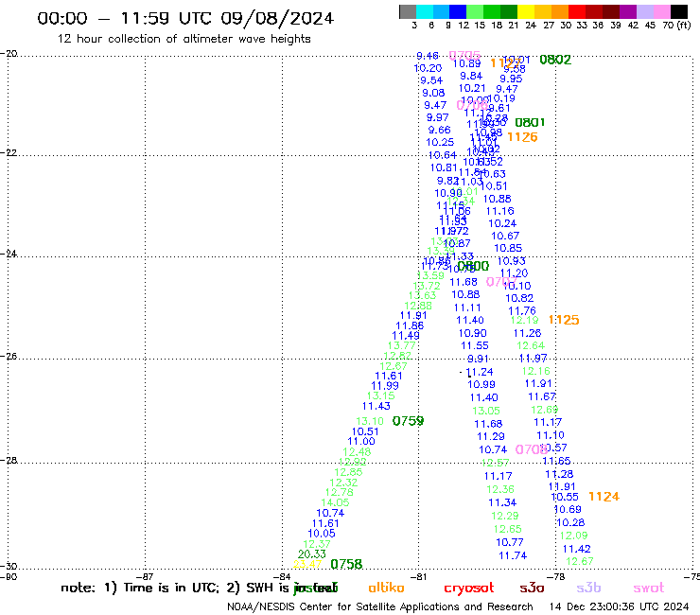Click the '13.05' wave height value
Screen dimensions: 700x615
point(486,411)
